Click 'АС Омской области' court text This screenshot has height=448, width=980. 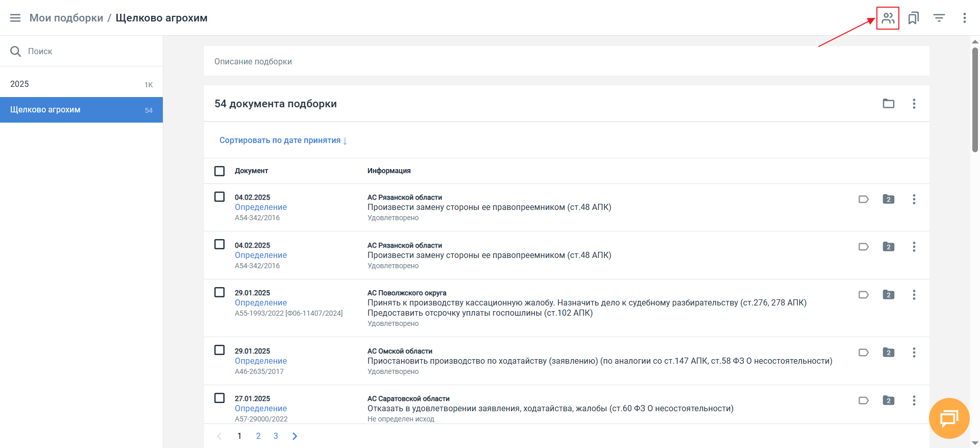pyautogui.click(x=400, y=351)
